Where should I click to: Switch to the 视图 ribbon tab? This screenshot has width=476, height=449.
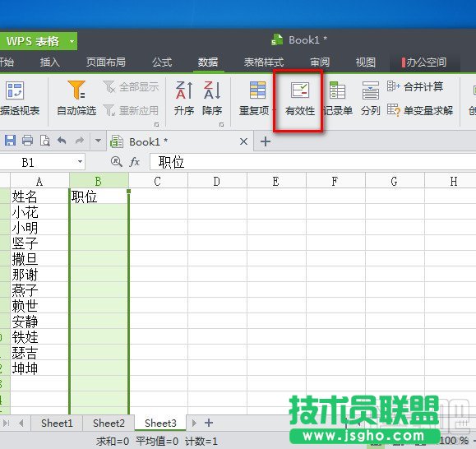(x=366, y=62)
